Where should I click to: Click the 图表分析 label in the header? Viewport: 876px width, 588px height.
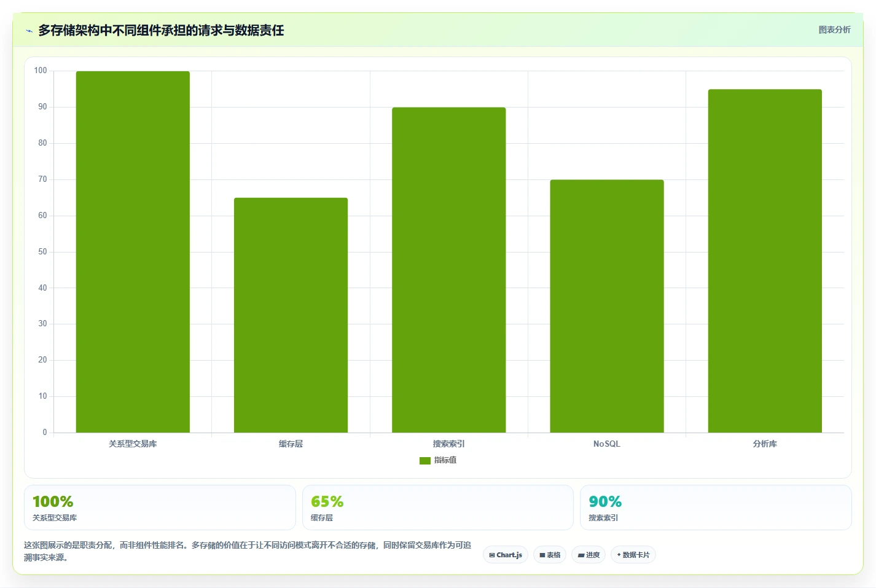[834, 29]
